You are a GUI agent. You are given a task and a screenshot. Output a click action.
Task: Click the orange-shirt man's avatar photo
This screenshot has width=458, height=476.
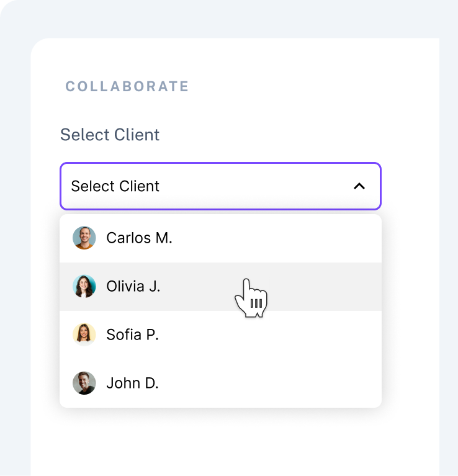coord(84,238)
